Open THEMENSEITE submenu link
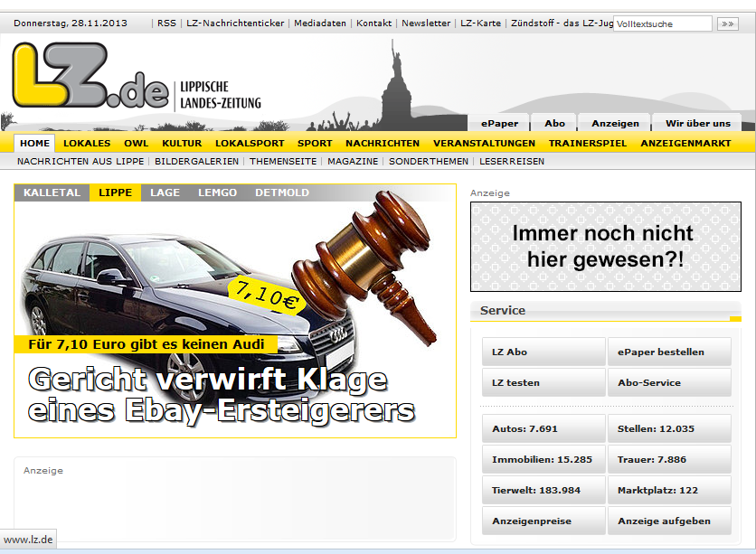 coord(283,162)
